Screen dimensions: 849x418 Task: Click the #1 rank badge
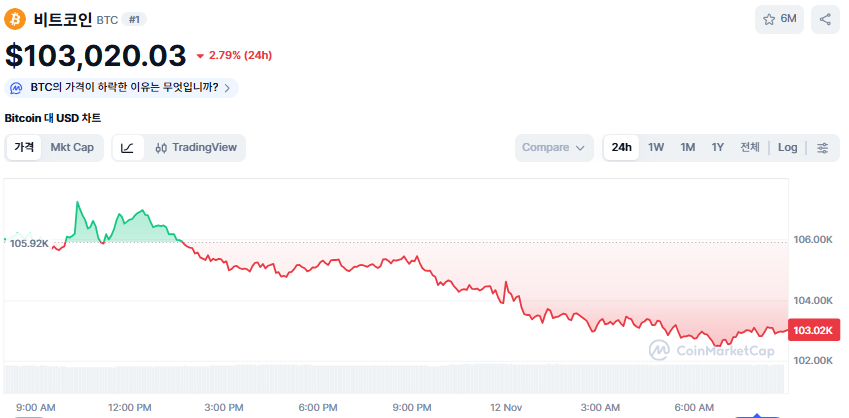pos(134,19)
